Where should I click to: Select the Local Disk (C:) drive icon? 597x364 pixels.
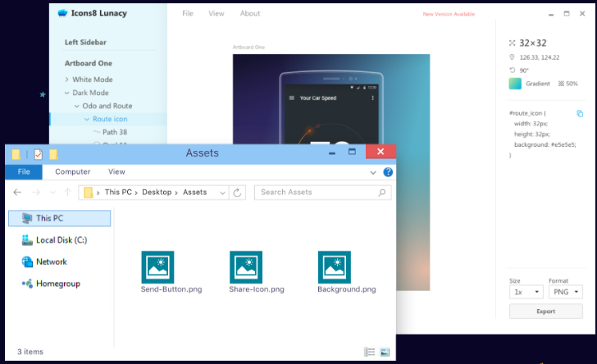[x=27, y=240]
